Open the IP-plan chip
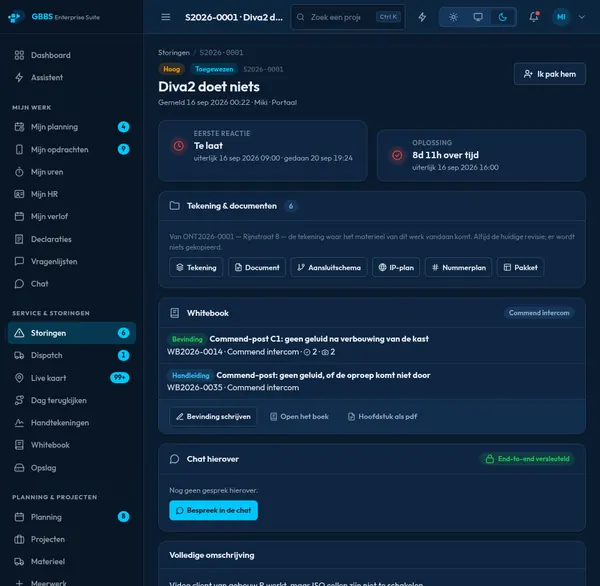Image resolution: width=600 pixels, height=586 pixels. coord(396,268)
